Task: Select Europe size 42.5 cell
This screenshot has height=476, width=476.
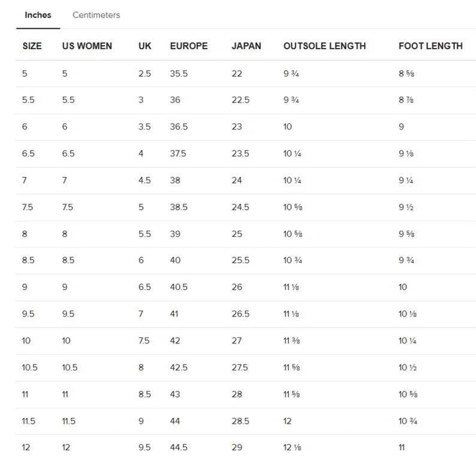Action: [x=179, y=367]
